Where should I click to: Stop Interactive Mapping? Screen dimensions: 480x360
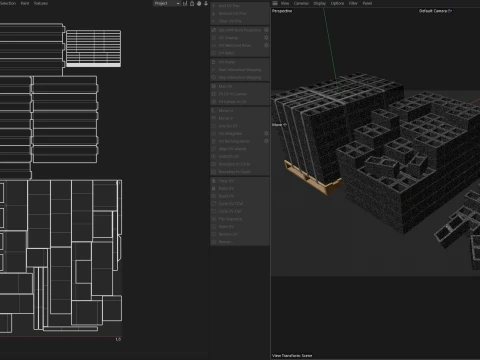pyautogui.click(x=240, y=77)
